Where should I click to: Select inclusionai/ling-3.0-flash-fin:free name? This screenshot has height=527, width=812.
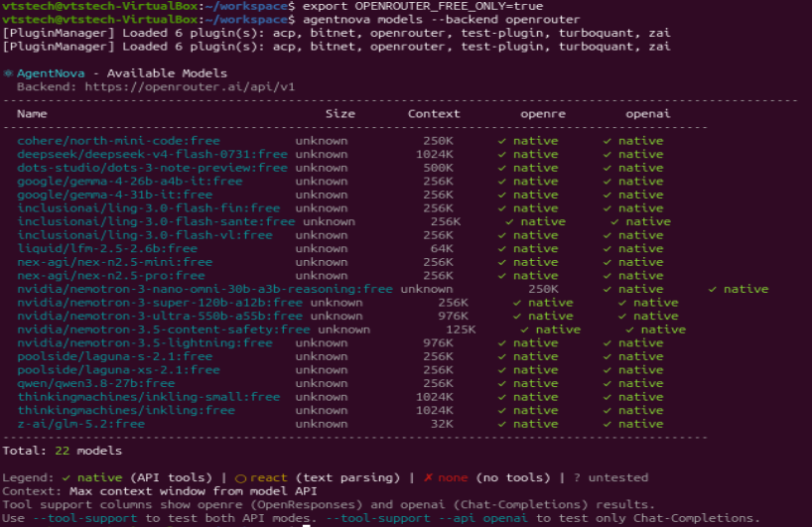(149, 208)
